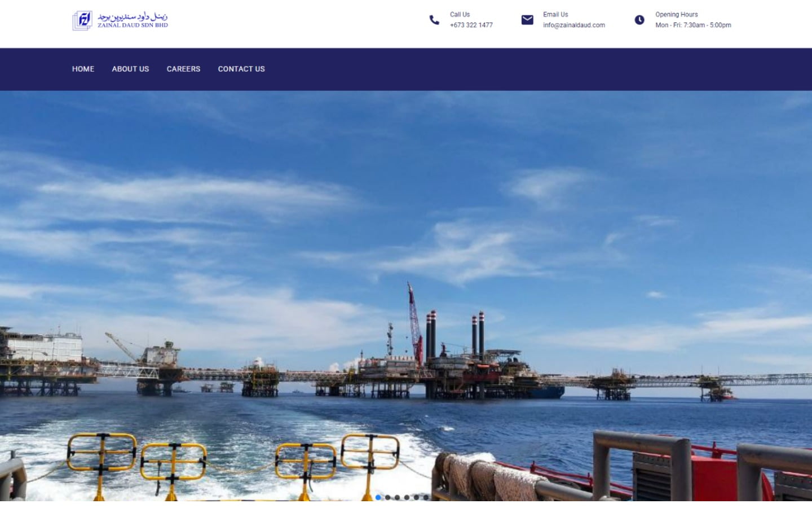812x508 pixels.
Task: Open the Home page from navigation
Action: pyautogui.click(x=83, y=69)
